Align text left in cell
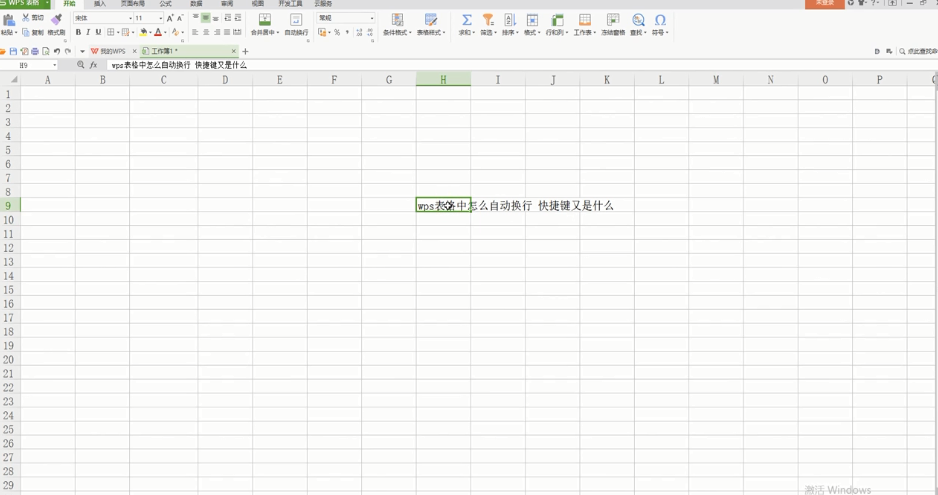Viewport: 938px width, 495px height. (195, 32)
